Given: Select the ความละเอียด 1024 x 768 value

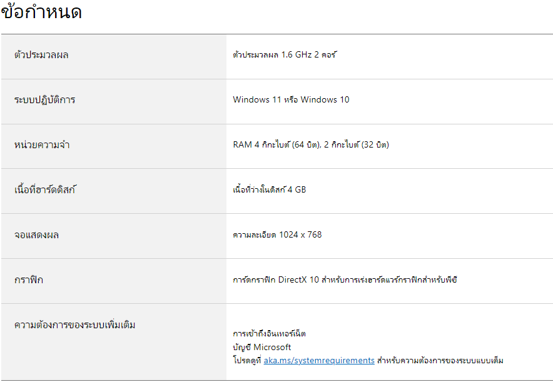Looking at the screenshot, I should click(x=277, y=235).
